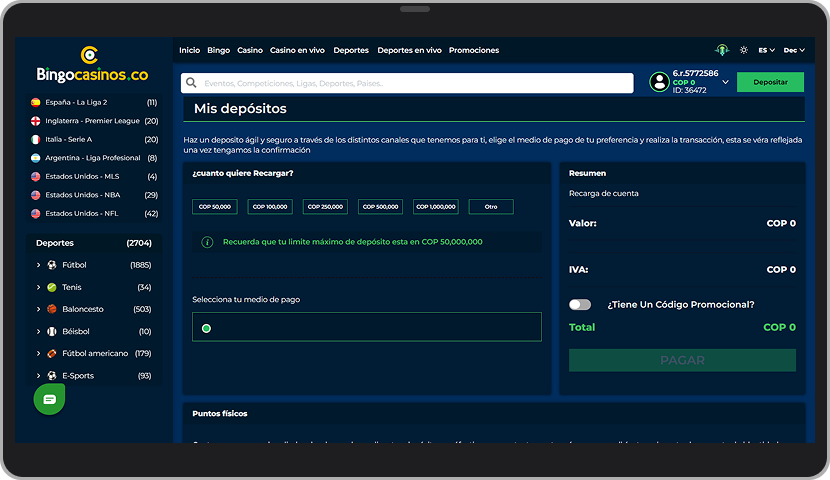Viewport: 830px width, 480px height.
Task: Expand the account dropdown arrow
Action: pos(725,82)
